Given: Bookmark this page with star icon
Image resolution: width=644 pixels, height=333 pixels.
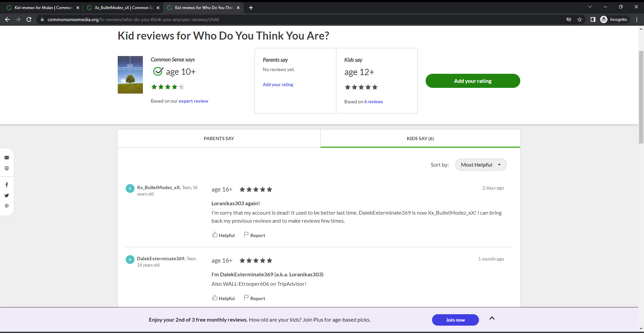Looking at the screenshot, I should pyautogui.click(x=580, y=19).
